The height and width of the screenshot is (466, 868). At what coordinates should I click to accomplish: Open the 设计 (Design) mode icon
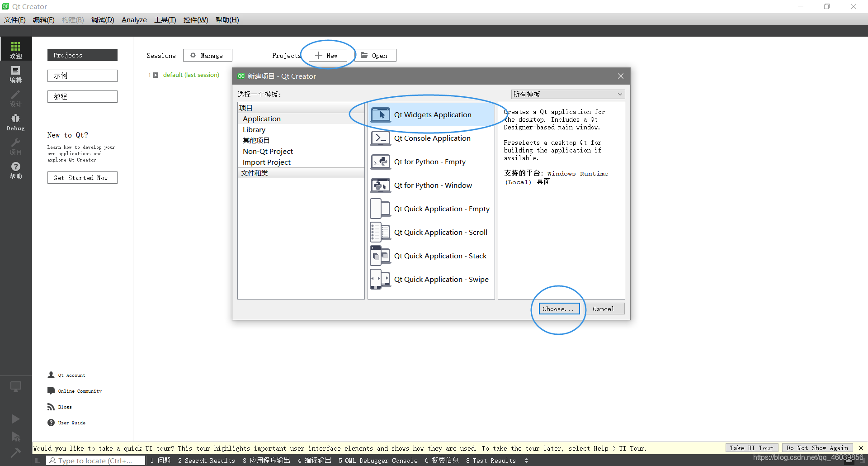click(16, 98)
